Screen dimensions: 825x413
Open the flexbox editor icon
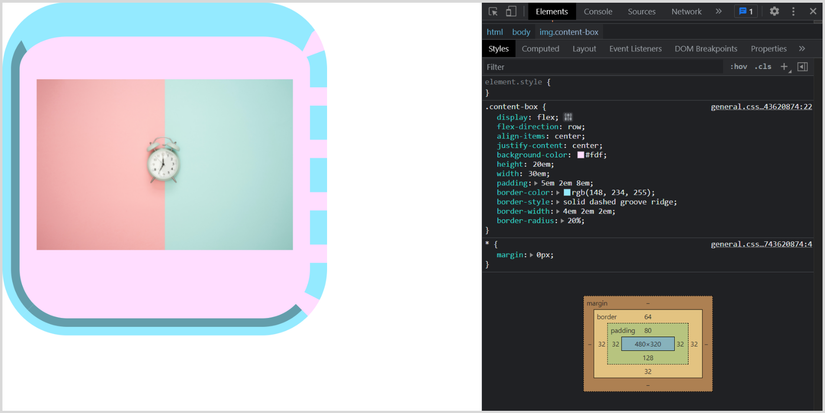tap(568, 117)
